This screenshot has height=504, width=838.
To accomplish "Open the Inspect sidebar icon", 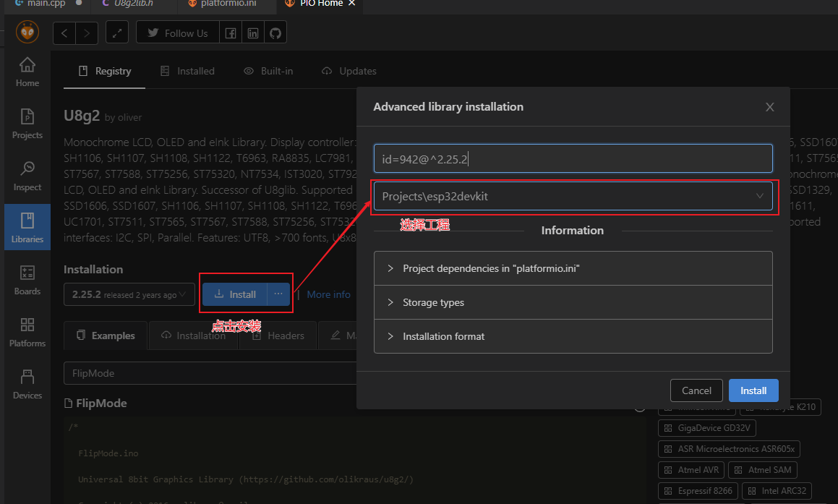I will point(27,176).
